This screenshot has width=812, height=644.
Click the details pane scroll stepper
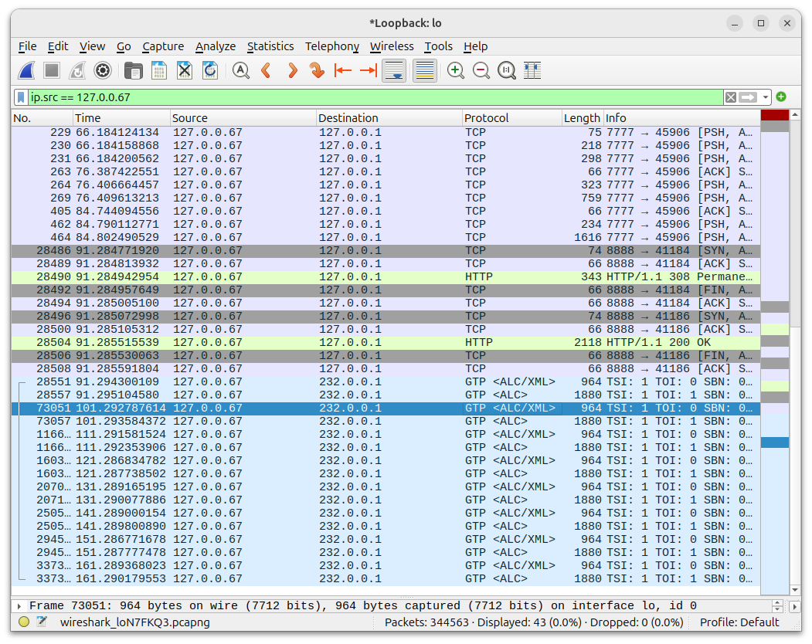(777, 605)
